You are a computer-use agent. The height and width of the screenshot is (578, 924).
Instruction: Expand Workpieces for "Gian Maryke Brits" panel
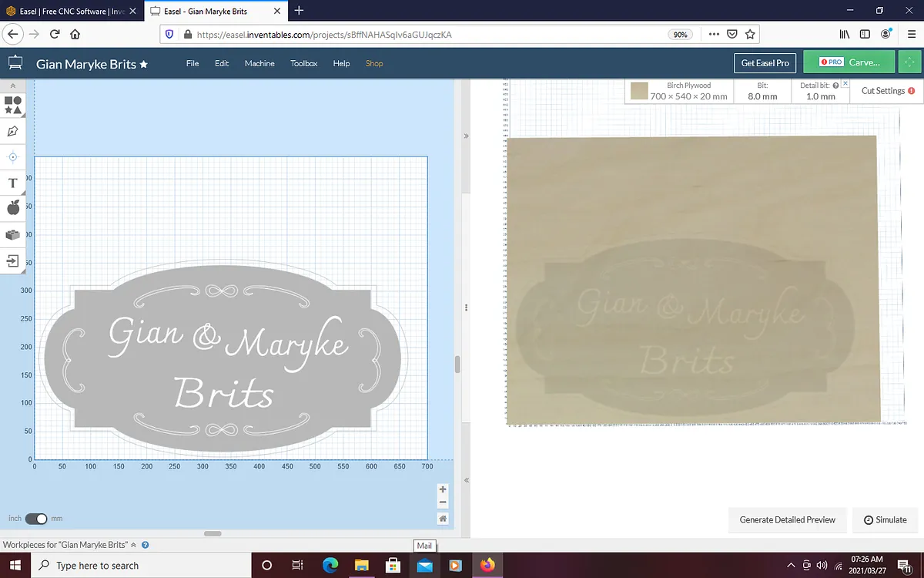point(134,545)
